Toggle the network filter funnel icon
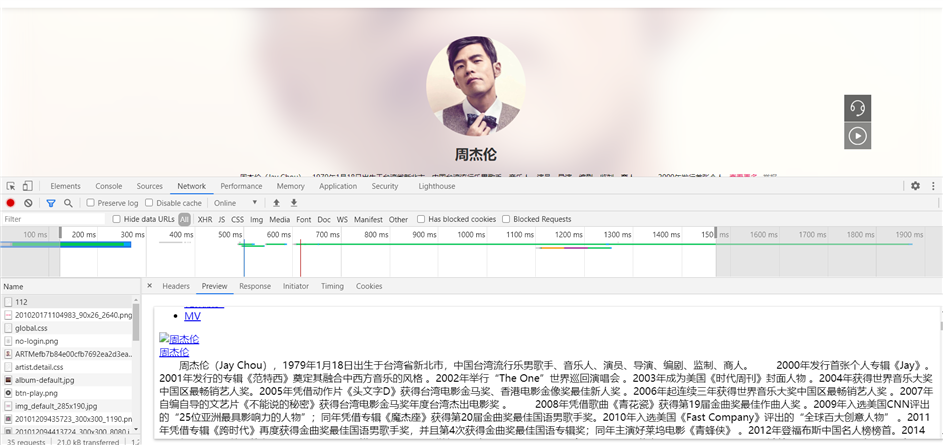 click(x=51, y=203)
